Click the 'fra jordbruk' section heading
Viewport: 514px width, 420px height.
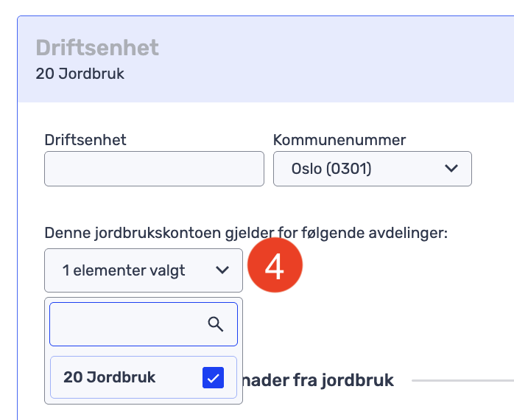(x=343, y=381)
